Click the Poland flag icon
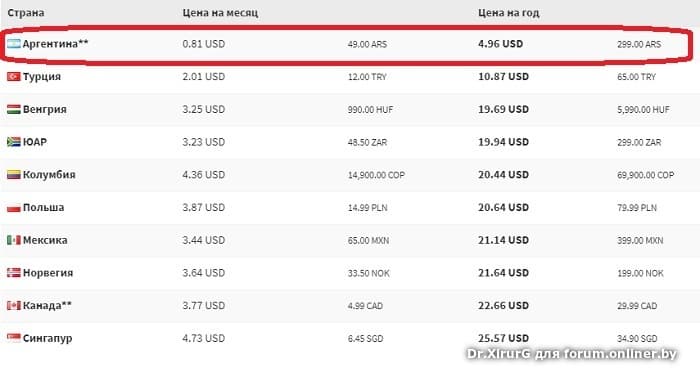Viewport: 700px width, 377px height. coord(14,207)
